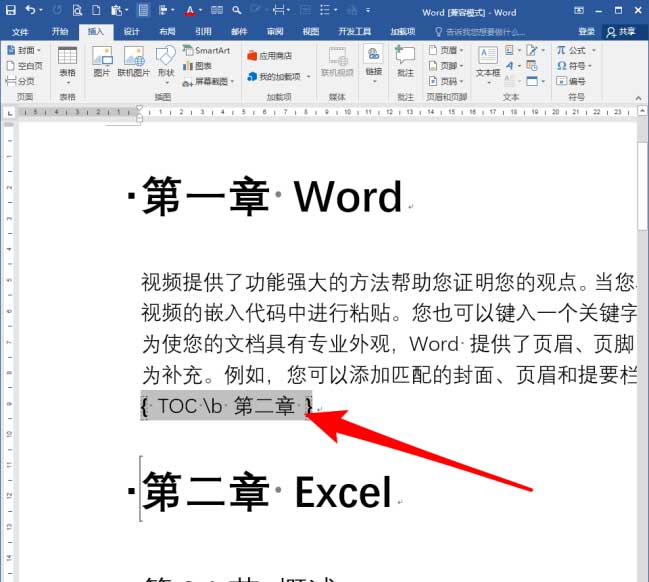Image resolution: width=649 pixels, height=582 pixels.
Task: Click the 告诉我您想要做什么 search box
Action: [x=485, y=31]
